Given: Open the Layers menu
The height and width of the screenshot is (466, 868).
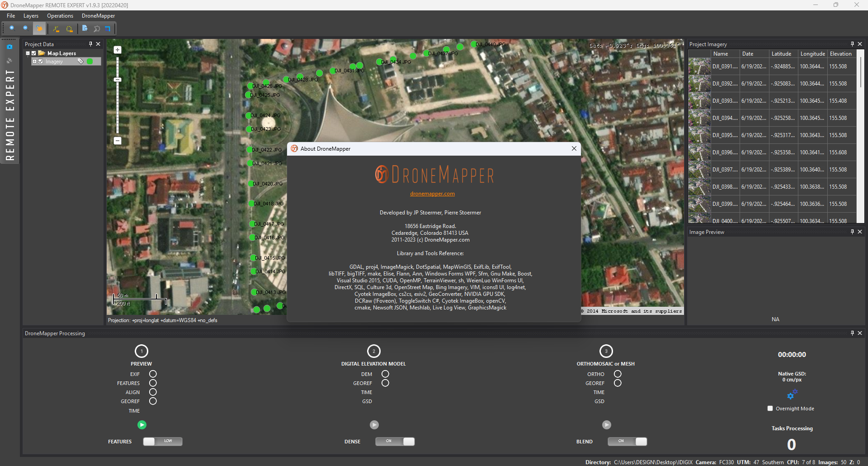Looking at the screenshot, I should [x=31, y=16].
